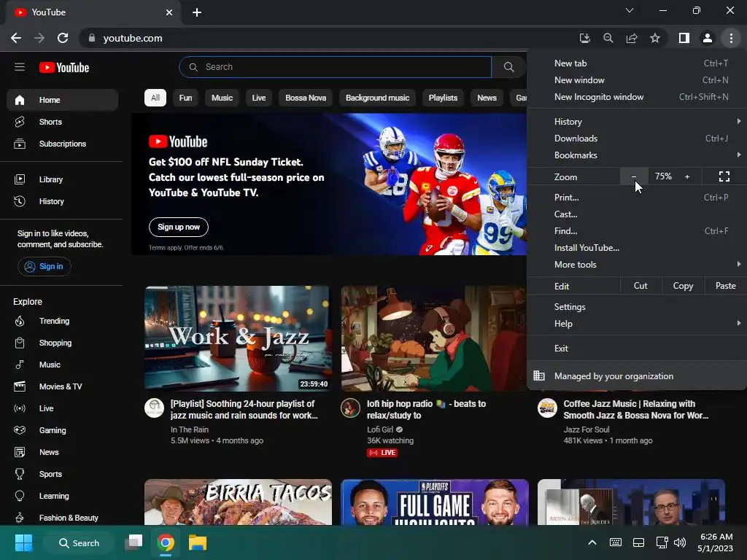Open the YouTube hamburger guide menu

click(x=20, y=67)
